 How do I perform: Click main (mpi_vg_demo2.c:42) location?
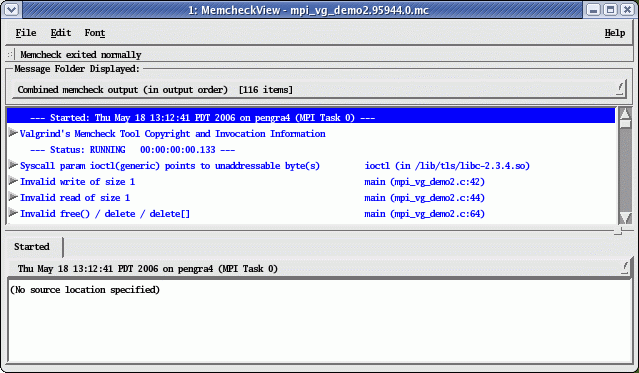pos(425,182)
